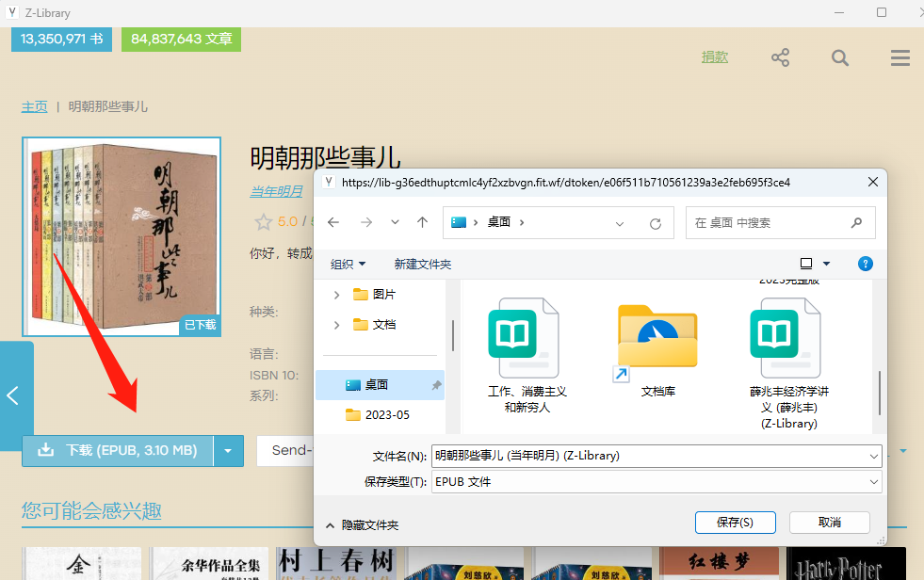
Task: Expand the address bar history dropdown
Action: [620, 223]
